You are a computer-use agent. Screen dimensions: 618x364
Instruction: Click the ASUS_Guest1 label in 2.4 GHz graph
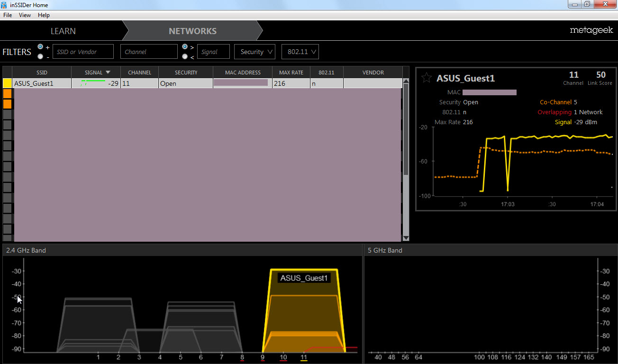[304, 278]
